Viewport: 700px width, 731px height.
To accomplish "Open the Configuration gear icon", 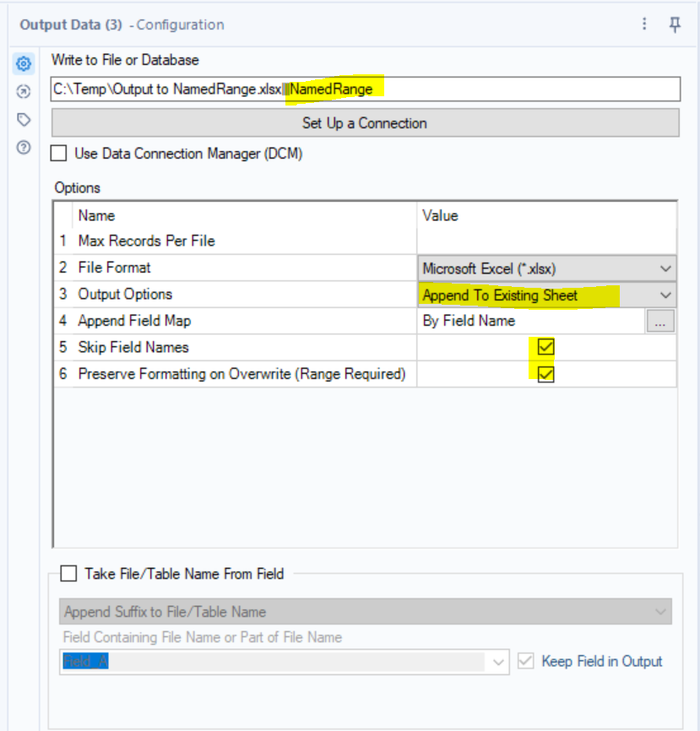I will pyautogui.click(x=22, y=63).
